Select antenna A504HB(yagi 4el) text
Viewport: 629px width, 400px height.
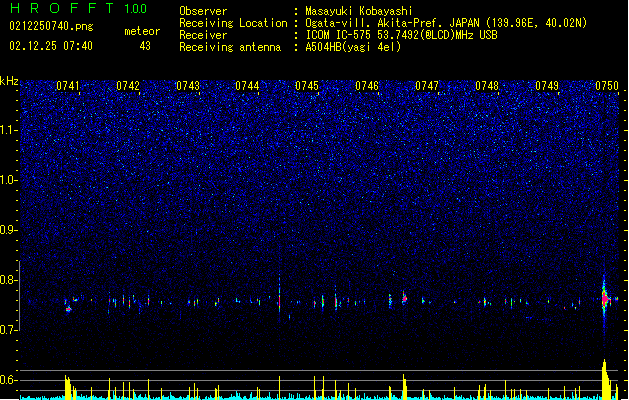pyautogui.click(x=353, y=47)
